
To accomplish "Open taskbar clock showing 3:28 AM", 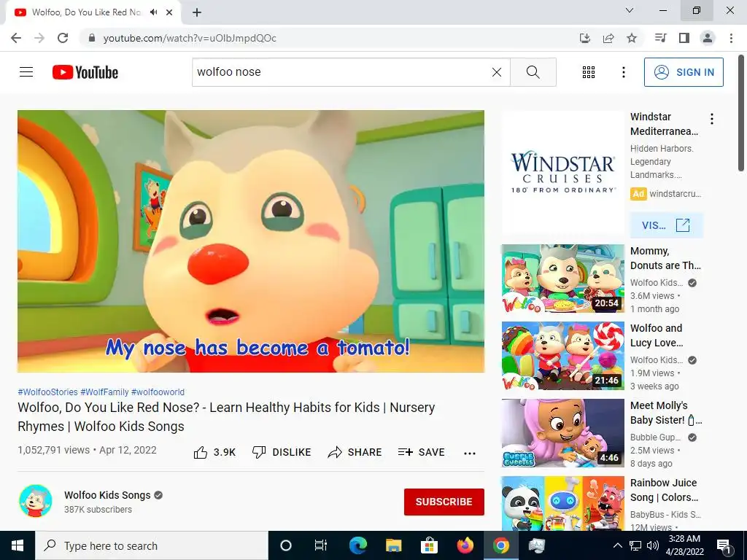I will [x=684, y=545].
